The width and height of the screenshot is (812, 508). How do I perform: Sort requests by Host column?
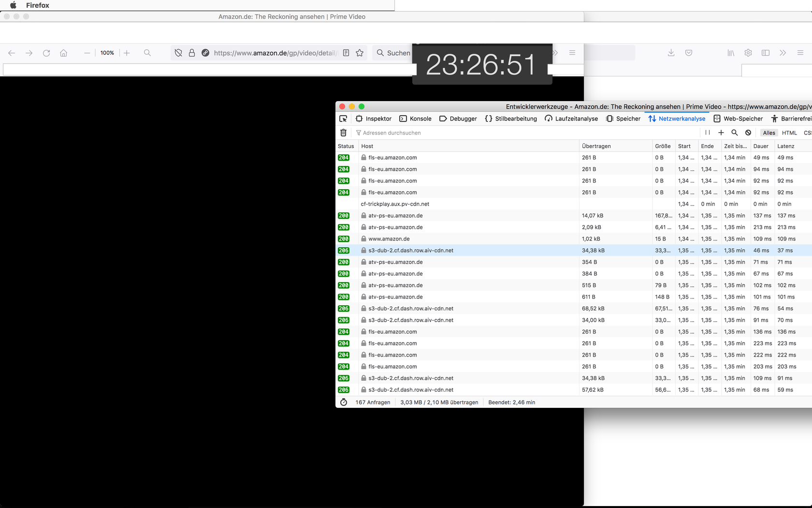point(468,146)
